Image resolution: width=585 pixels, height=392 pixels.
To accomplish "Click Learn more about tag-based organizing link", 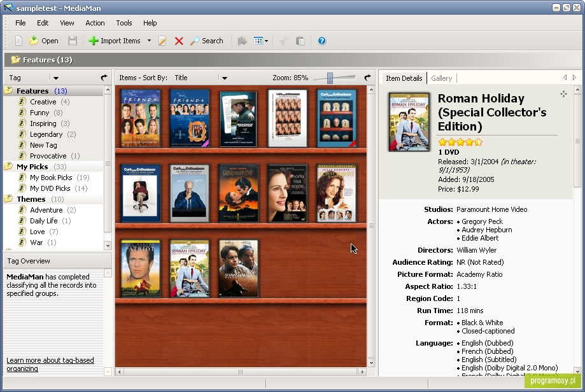I will pyautogui.click(x=50, y=365).
